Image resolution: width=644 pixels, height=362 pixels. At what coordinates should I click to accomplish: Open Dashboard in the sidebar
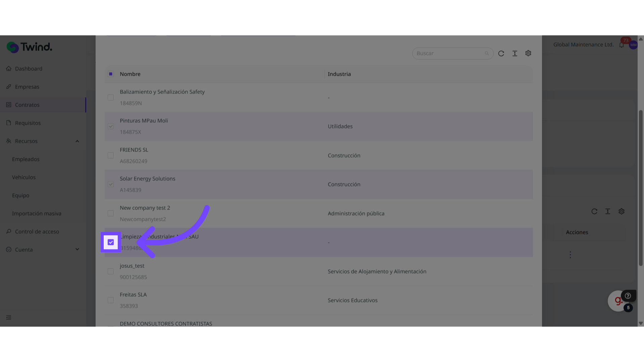(29, 69)
